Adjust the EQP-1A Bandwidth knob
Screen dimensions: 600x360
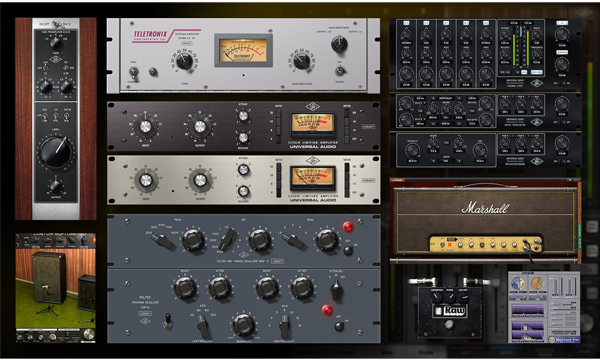(x=243, y=325)
